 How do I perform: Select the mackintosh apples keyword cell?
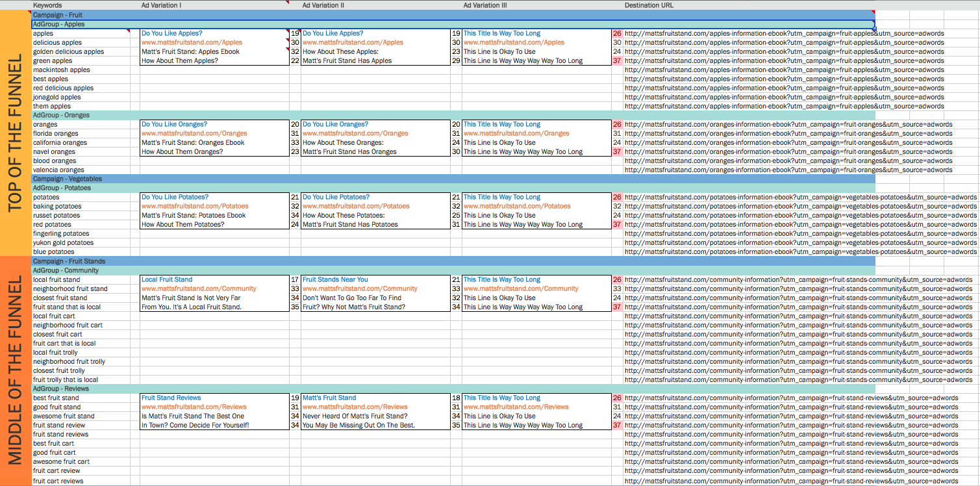coord(81,70)
